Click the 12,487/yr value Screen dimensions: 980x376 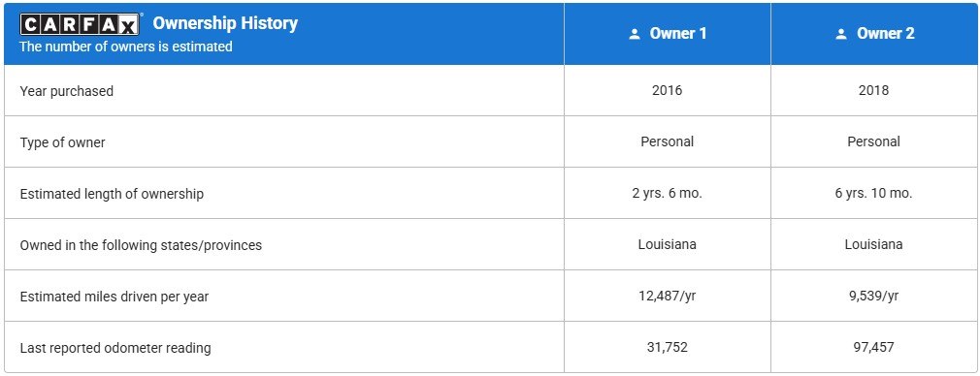pos(667,296)
